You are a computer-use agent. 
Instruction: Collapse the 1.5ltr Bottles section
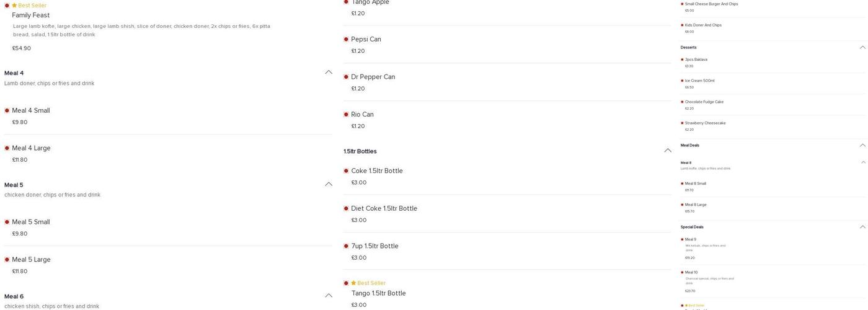tap(668, 151)
